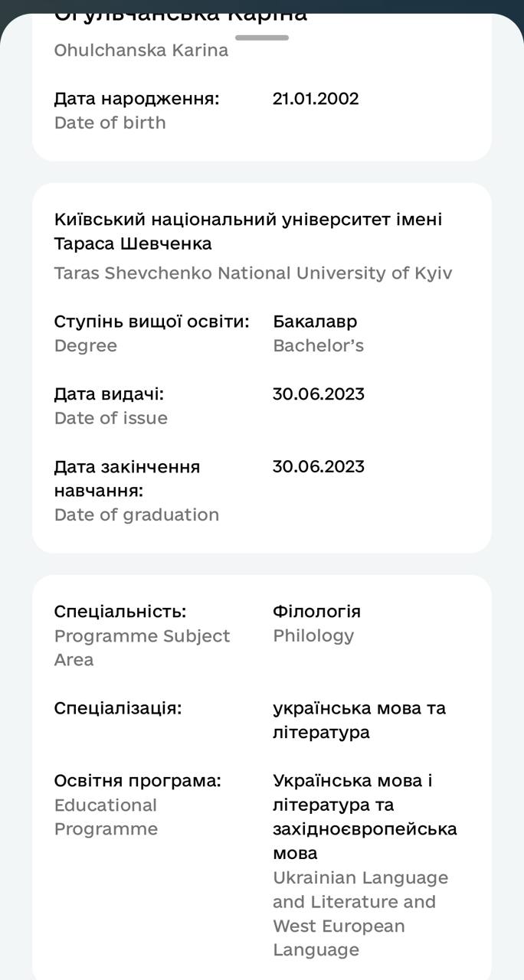Tap the 'Освітня програма' label

[137, 781]
